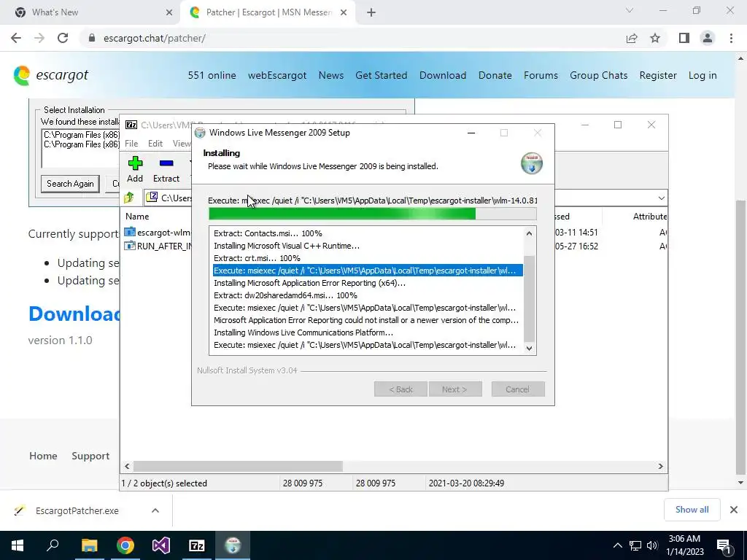Show hidden system tray icons
This screenshot has height=560, width=747.
pyautogui.click(x=617, y=545)
